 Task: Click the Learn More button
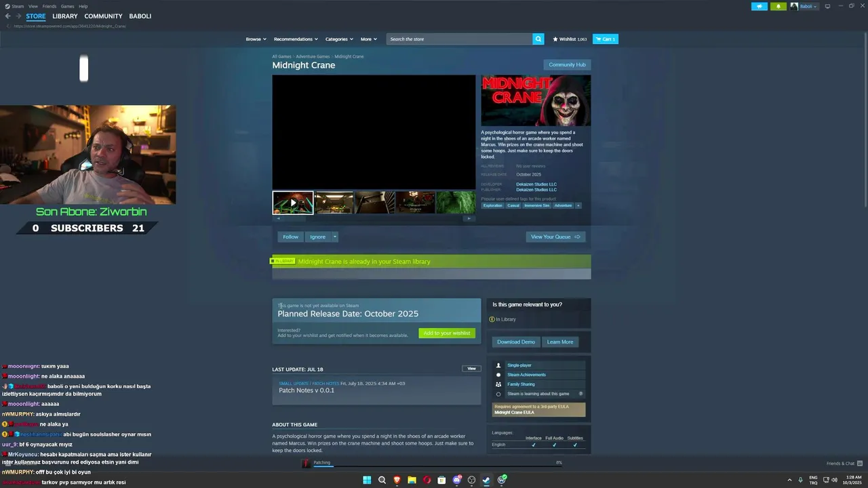[560, 342]
